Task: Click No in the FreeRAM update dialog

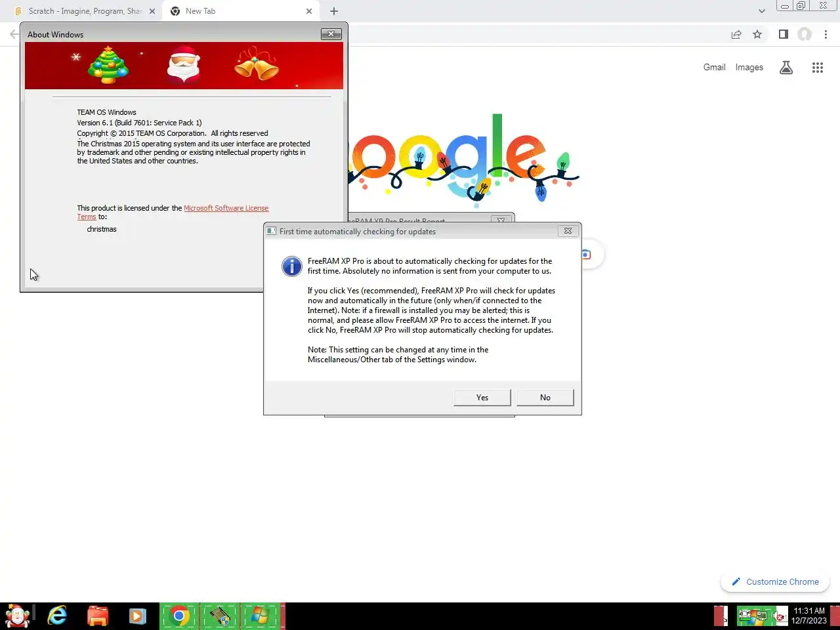Action: tap(545, 398)
